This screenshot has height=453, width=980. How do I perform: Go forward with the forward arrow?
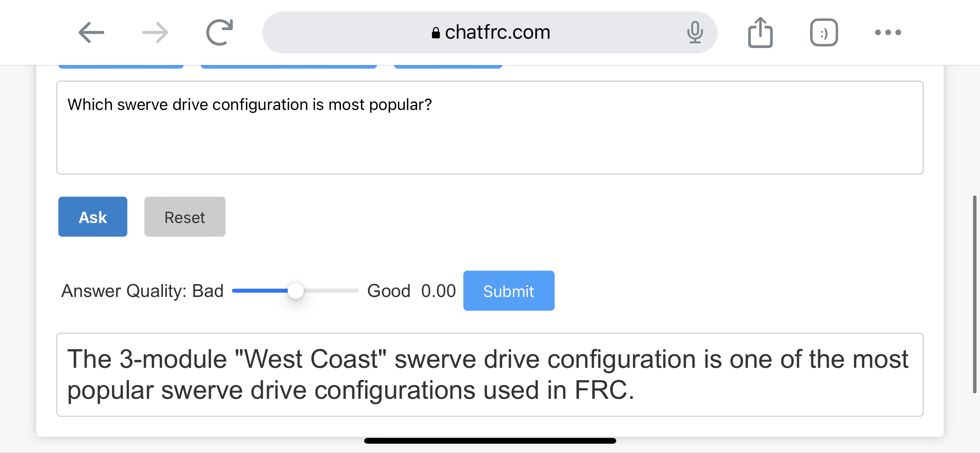[155, 32]
